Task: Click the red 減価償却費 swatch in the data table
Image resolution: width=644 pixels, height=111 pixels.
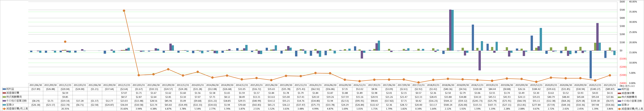Action: 4,93
